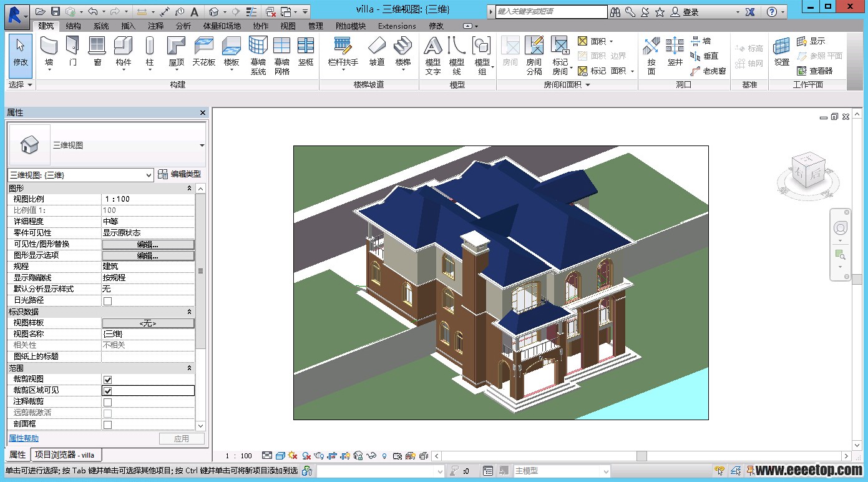This screenshot has height=482, width=868.
Task: Open the 设置 work plane settings
Action: (782, 52)
